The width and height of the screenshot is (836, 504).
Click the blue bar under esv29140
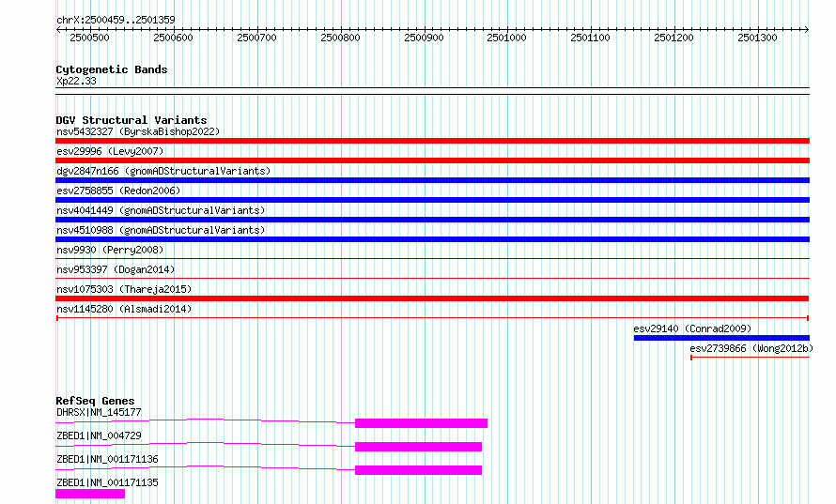pos(722,338)
